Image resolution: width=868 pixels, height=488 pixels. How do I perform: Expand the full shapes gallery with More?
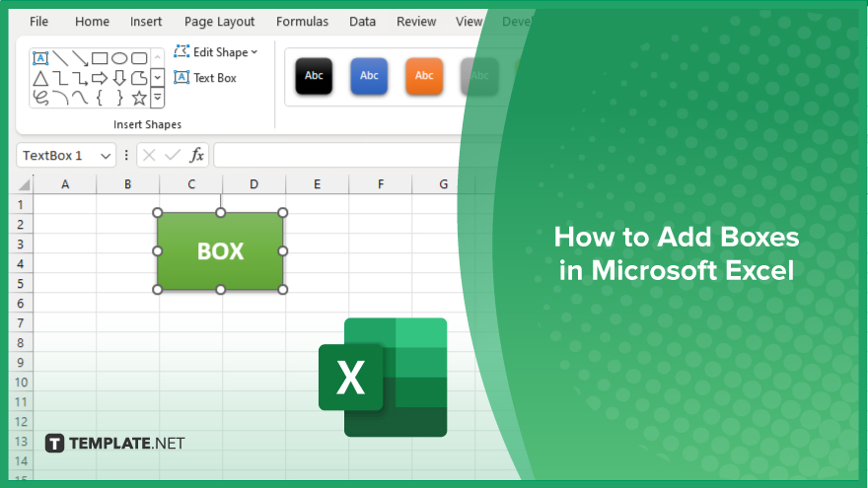pos(158,98)
